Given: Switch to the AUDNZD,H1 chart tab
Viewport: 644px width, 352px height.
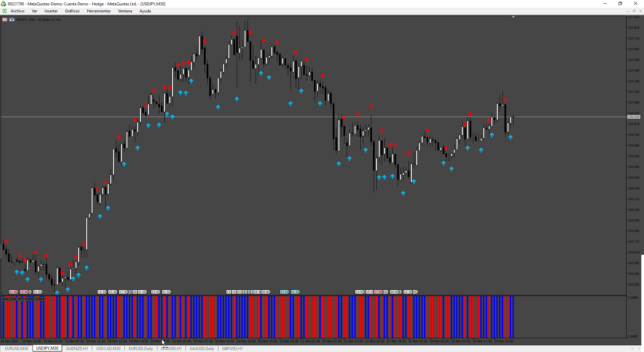Looking at the screenshot, I should point(77,348).
